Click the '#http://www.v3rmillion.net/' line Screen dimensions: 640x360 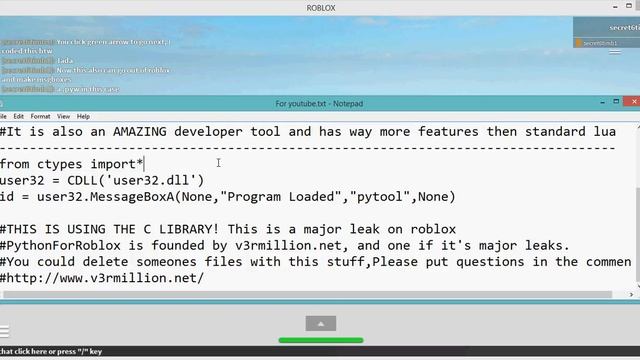coord(102,278)
